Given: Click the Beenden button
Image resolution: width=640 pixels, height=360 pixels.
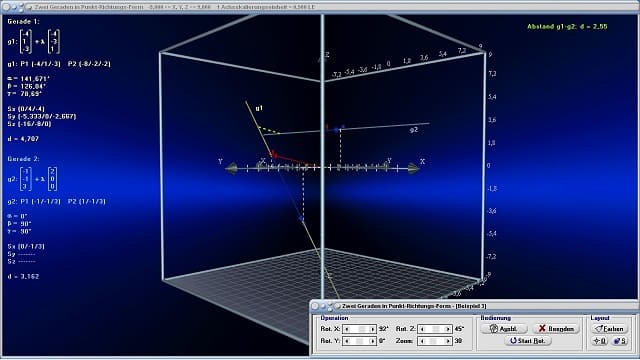Looking at the screenshot, I should (556, 329).
